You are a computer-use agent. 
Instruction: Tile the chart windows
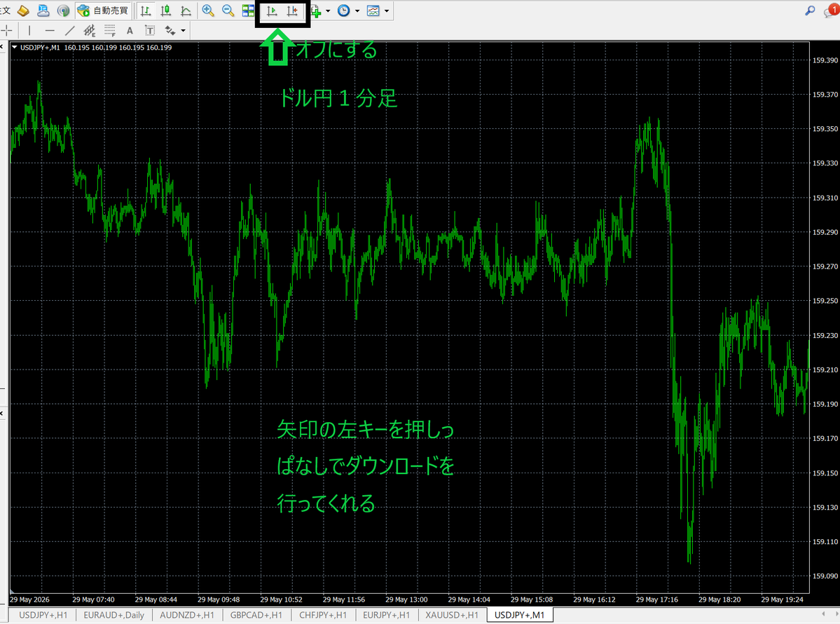tap(248, 11)
